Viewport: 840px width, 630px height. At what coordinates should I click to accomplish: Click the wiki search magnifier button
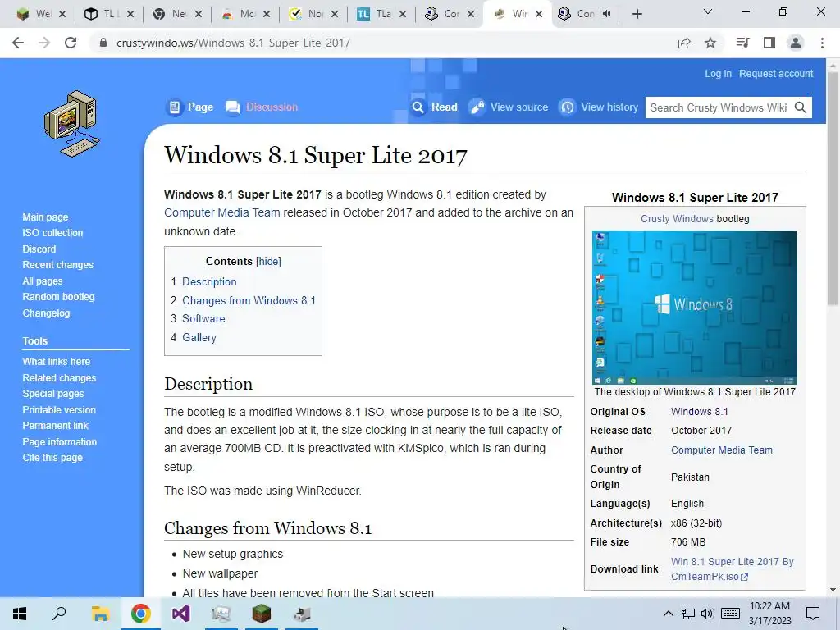click(x=801, y=107)
